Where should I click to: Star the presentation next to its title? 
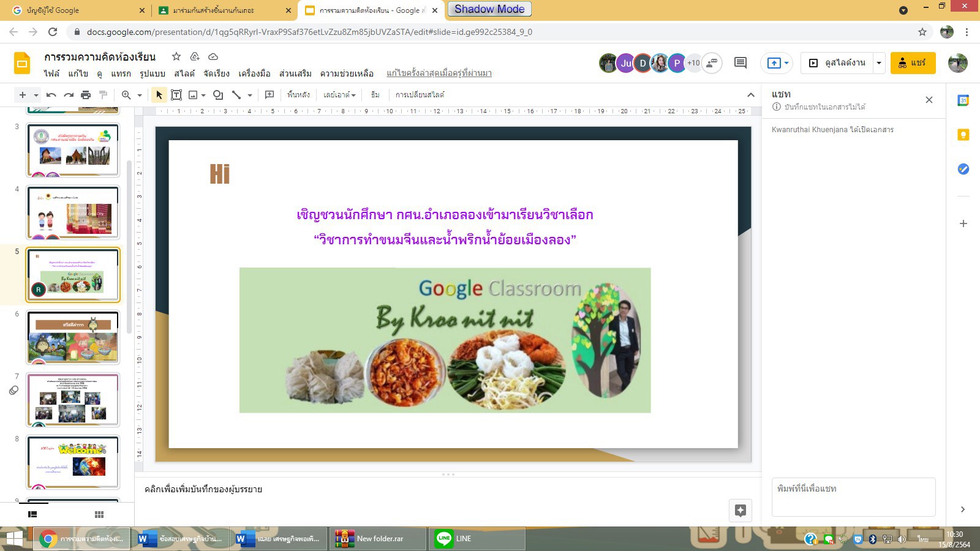coord(176,56)
